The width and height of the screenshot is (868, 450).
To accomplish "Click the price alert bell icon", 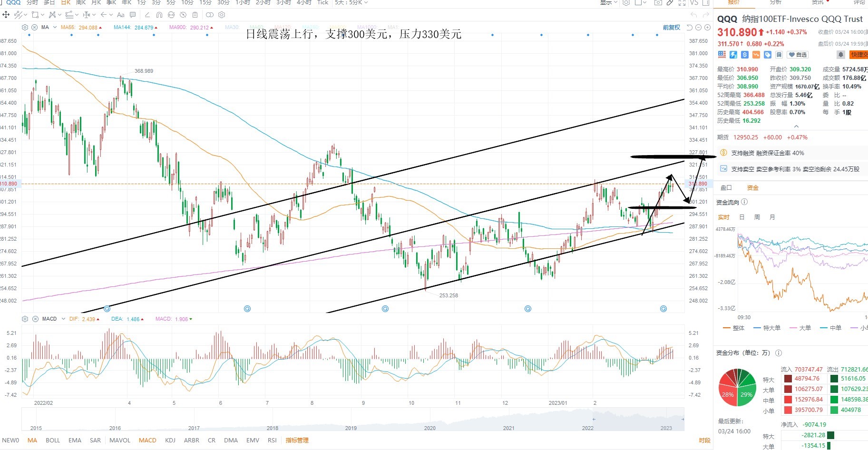I will [x=841, y=55].
